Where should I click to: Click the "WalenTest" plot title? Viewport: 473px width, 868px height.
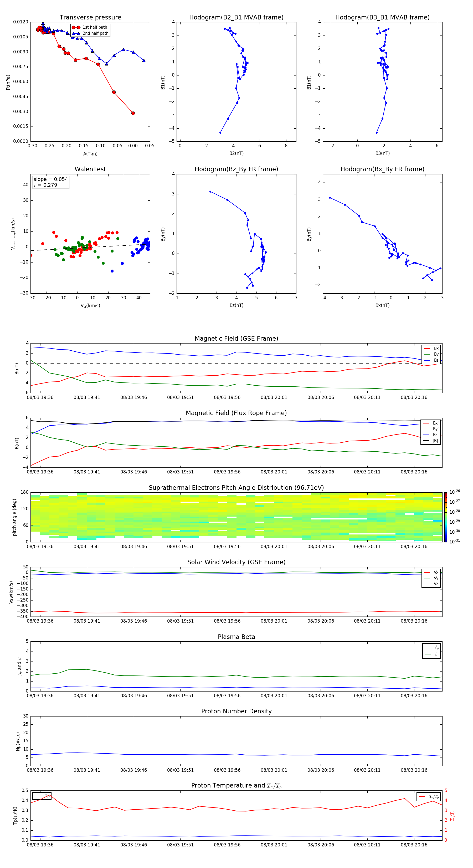coord(90,169)
